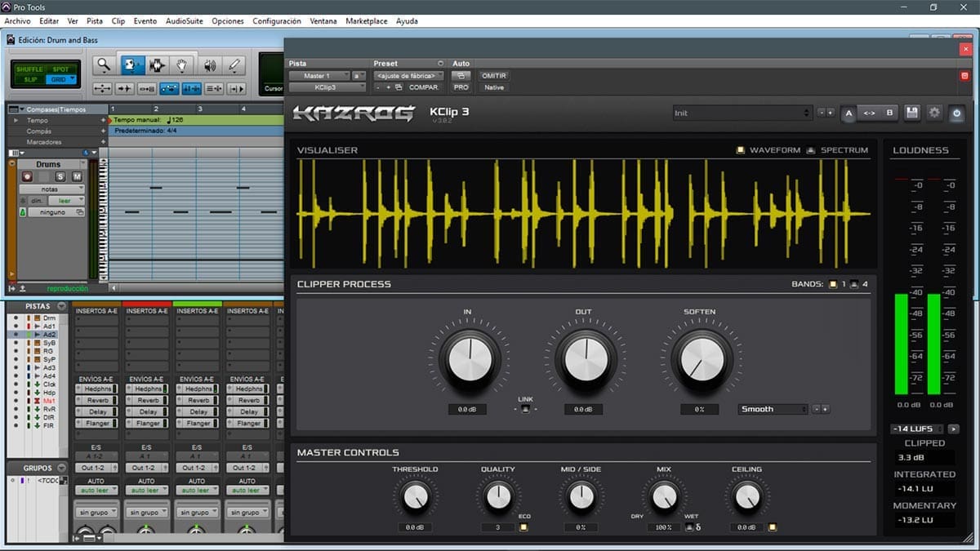Open the Init preset dropdown in KClip
The height and width of the screenshot is (551, 980).
pyautogui.click(x=742, y=113)
